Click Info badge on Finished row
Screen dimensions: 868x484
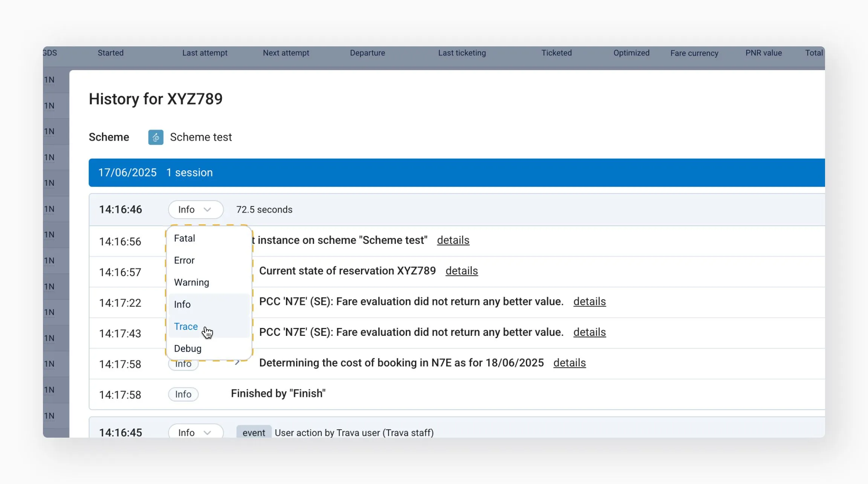(x=183, y=394)
